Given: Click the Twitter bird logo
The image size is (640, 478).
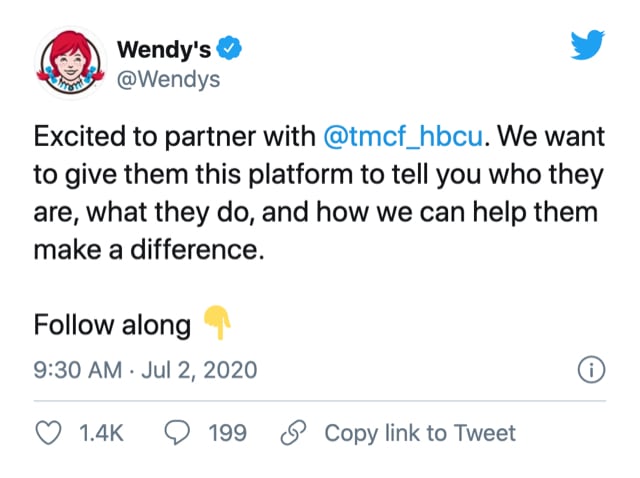Looking at the screenshot, I should click(x=587, y=45).
